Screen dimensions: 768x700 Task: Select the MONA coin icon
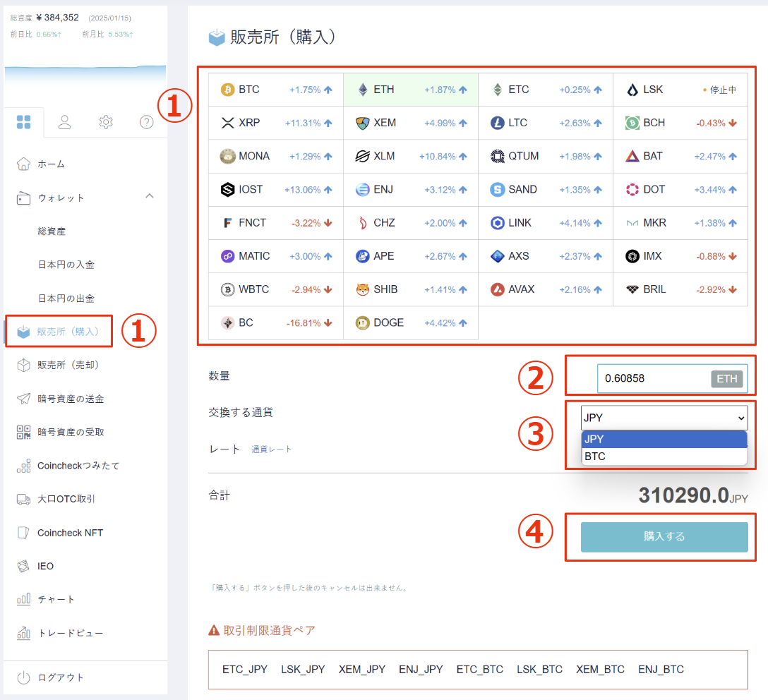(x=228, y=156)
